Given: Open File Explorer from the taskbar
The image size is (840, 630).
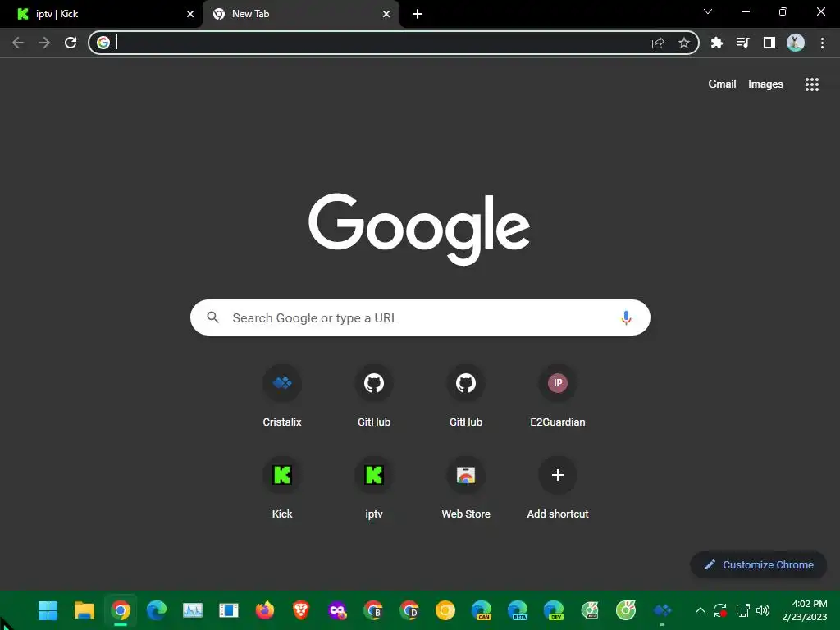Looking at the screenshot, I should click(x=84, y=610).
